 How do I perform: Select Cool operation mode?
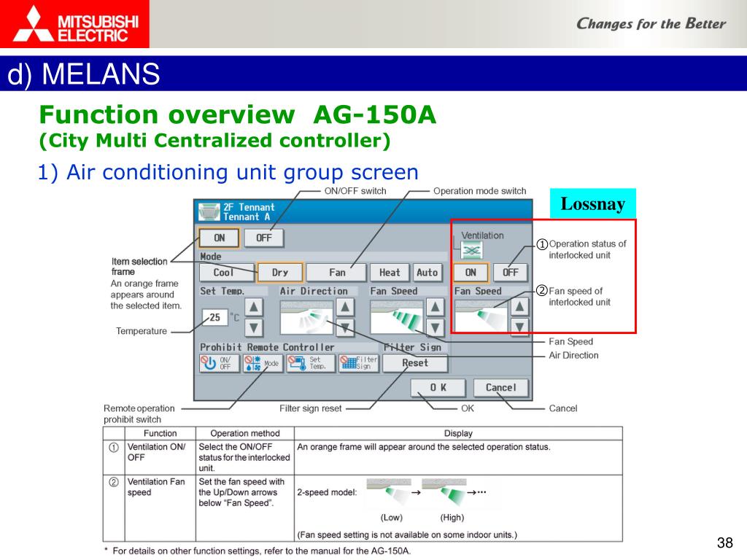pos(227,273)
